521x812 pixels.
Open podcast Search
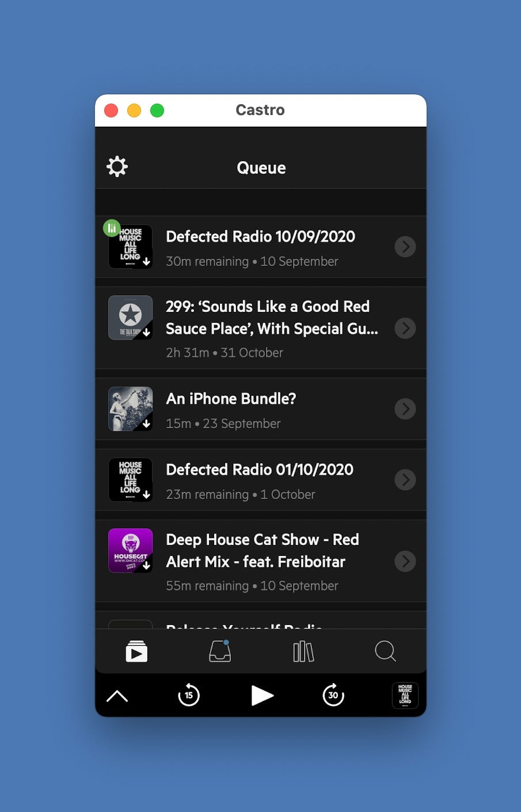click(385, 651)
